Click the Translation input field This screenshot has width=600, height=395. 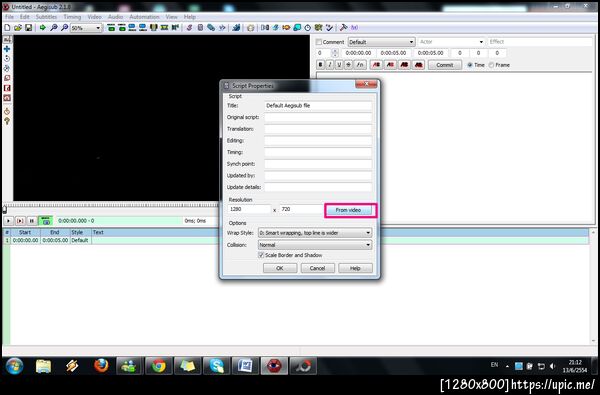click(318, 129)
